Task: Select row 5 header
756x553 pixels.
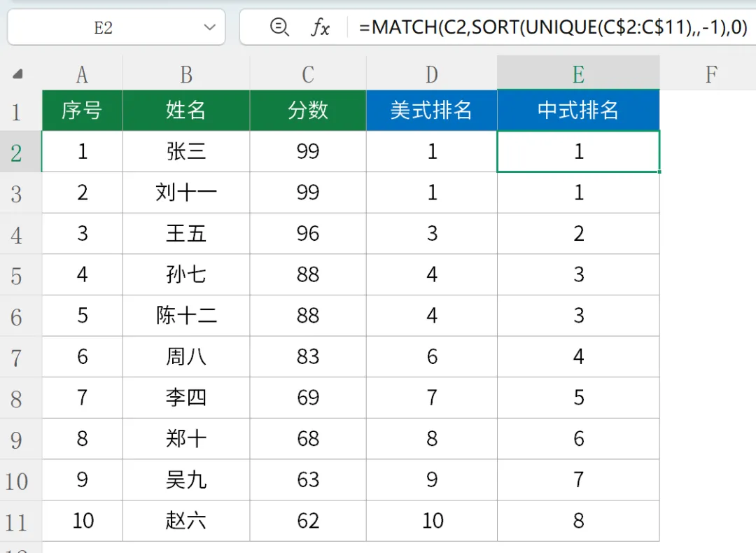Action: (21, 275)
